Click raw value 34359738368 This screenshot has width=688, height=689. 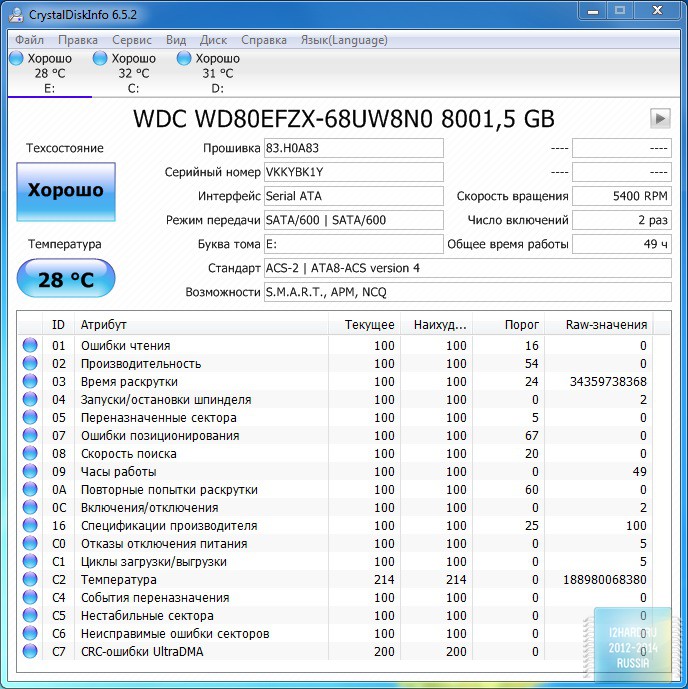(x=608, y=381)
